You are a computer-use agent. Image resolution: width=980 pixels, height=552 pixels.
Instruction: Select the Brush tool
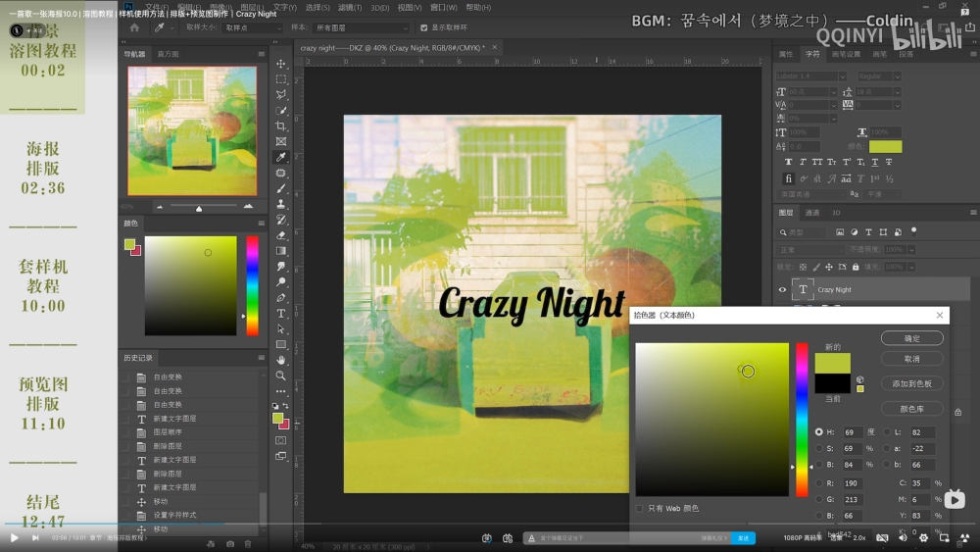click(x=281, y=189)
